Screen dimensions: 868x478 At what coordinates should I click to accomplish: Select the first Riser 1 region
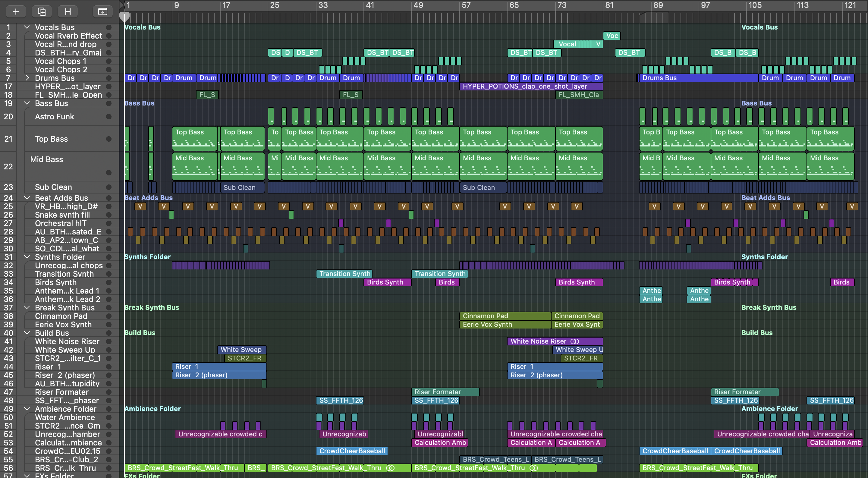click(x=219, y=366)
